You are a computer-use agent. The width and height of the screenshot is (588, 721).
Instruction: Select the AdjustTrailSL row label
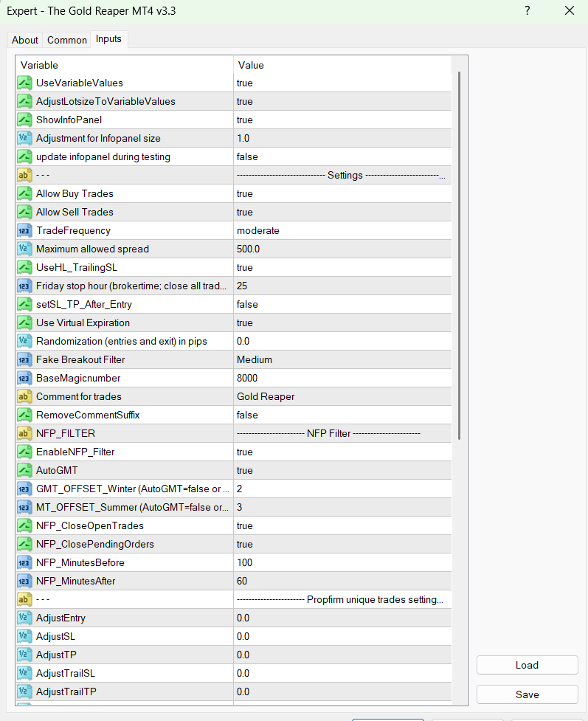click(65, 673)
